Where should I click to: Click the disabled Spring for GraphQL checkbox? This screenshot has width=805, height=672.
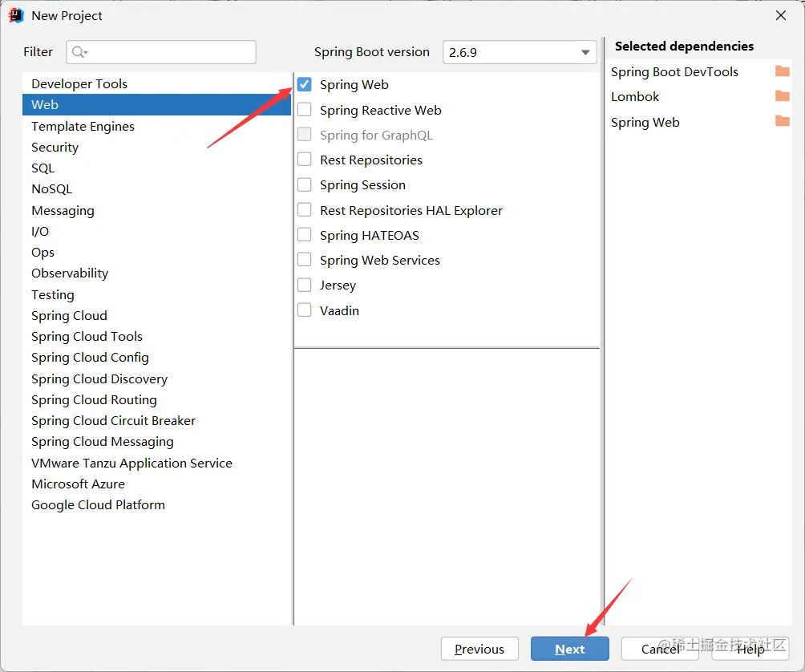pos(305,135)
